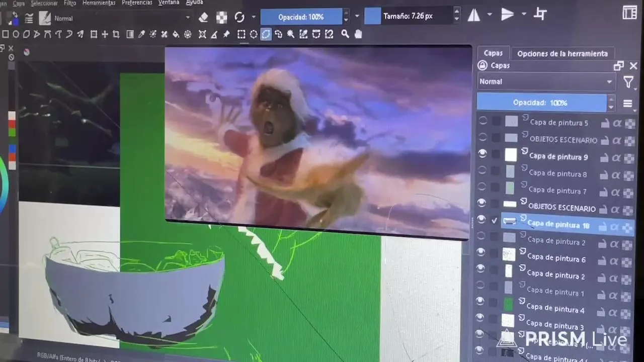The height and width of the screenshot is (362, 644).
Task: Select the Contiguous Selection magic wand tool
Action: tap(290, 34)
